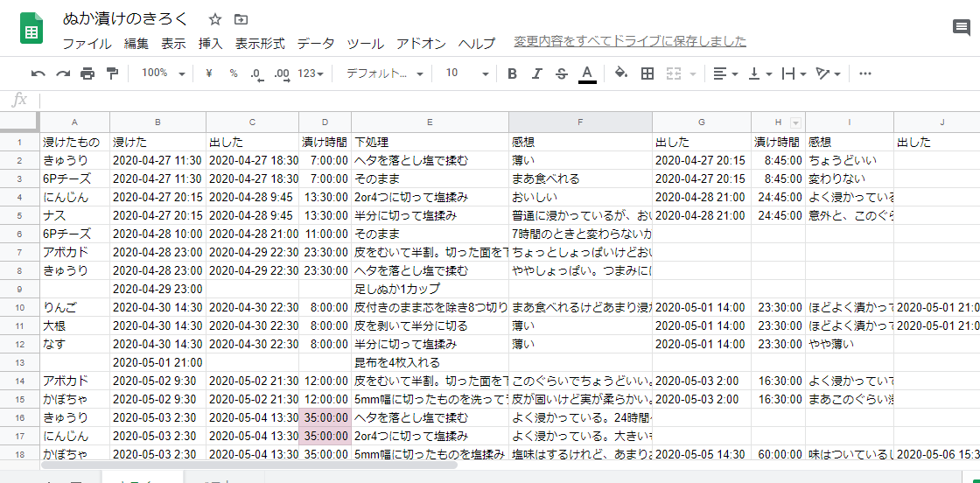Select the やや薄い cell
This screenshot has height=483, width=980.
pos(850,344)
